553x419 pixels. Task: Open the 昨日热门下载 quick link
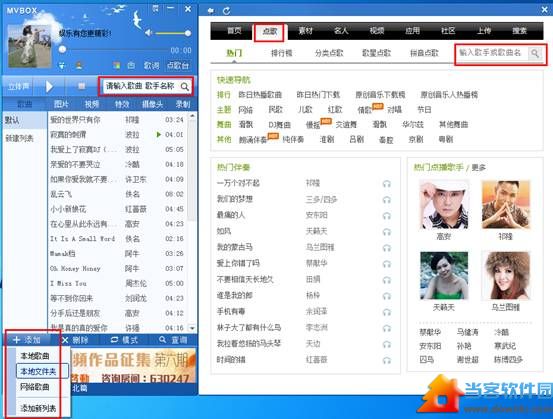[318, 95]
